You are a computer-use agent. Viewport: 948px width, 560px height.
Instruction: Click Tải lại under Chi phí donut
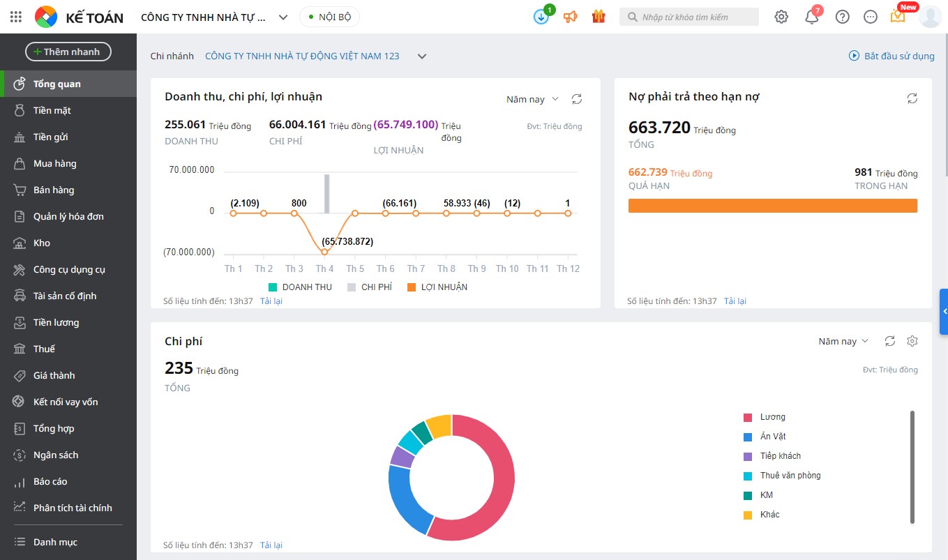pyautogui.click(x=271, y=545)
